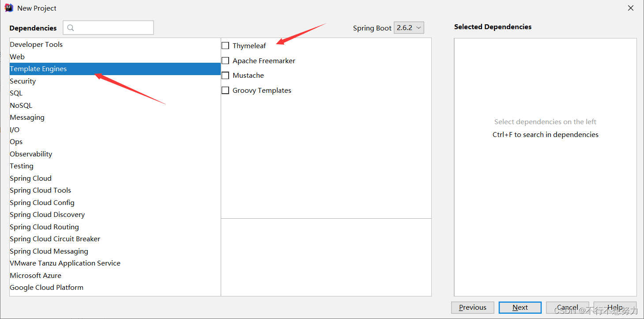644x319 pixels.
Task: Click the Spring Boot label
Action: pos(372,28)
